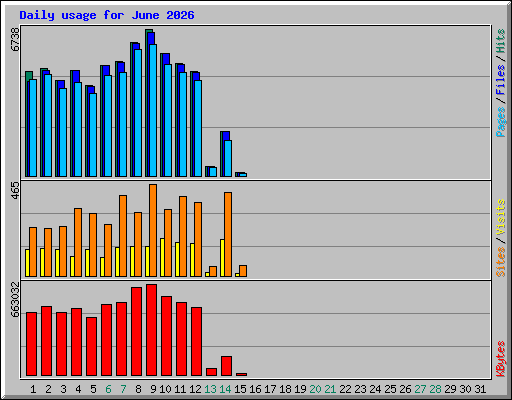The image size is (512, 400).
Task: Click the green day 6 axis label
Action: point(108,389)
